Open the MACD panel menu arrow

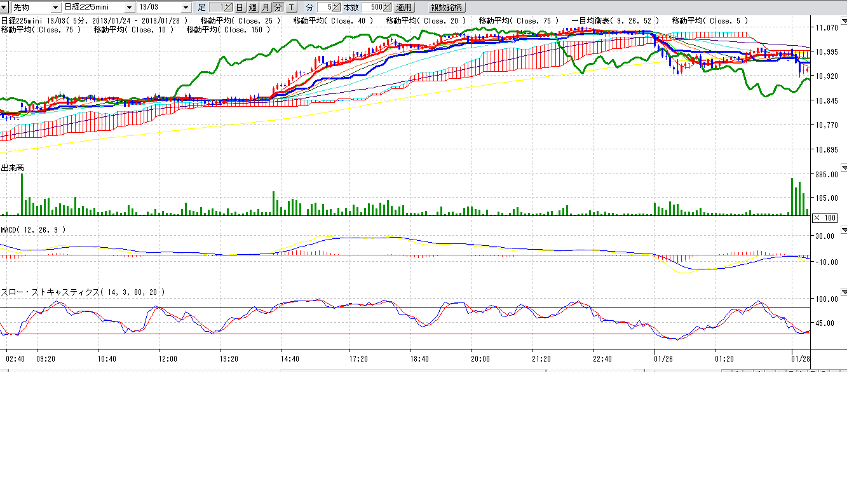(x=844, y=229)
